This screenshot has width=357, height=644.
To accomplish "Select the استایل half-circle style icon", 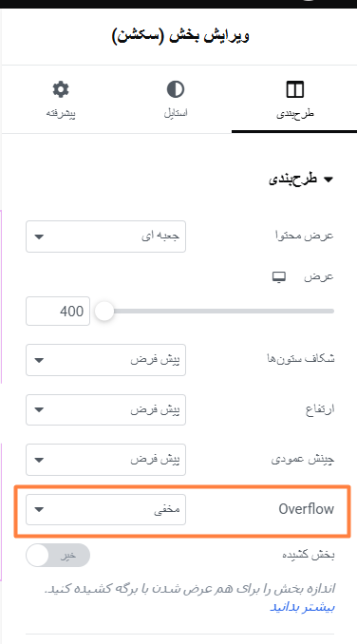I will click(176, 89).
